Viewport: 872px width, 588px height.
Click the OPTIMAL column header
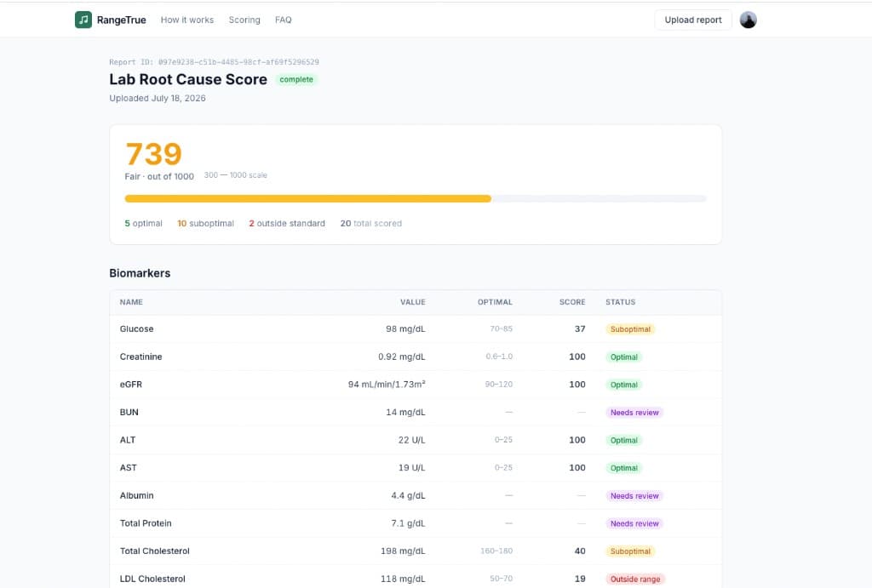(495, 302)
